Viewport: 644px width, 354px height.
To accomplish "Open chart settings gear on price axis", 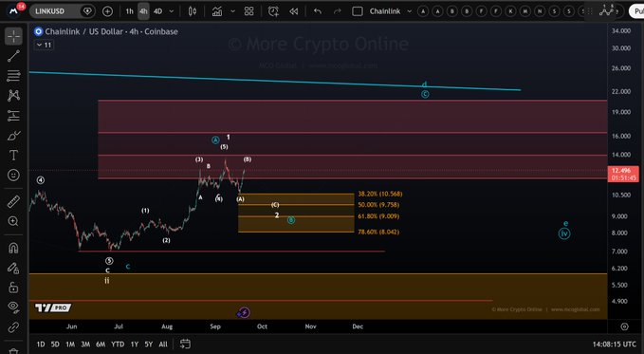I will tap(624, 326).
